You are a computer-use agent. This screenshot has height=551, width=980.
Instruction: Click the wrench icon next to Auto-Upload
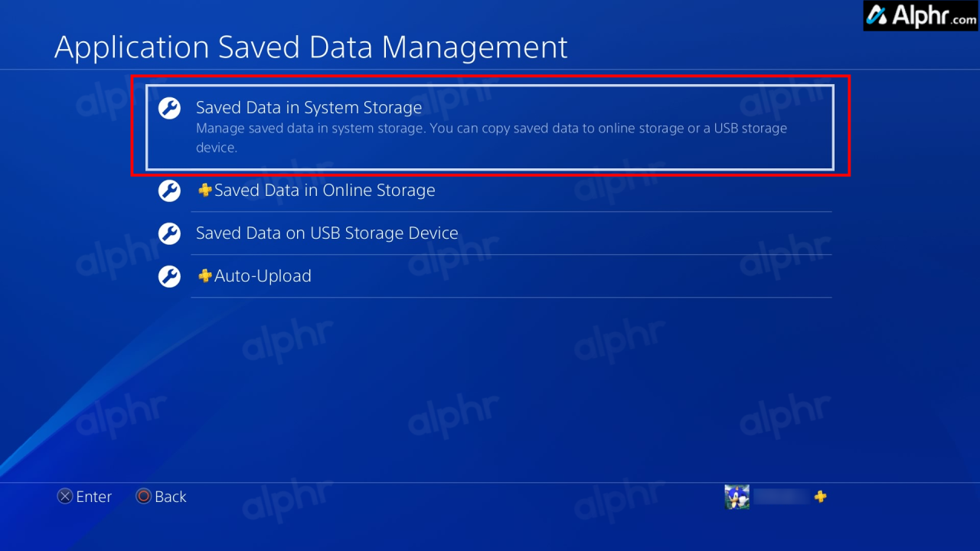pos(168,276)
